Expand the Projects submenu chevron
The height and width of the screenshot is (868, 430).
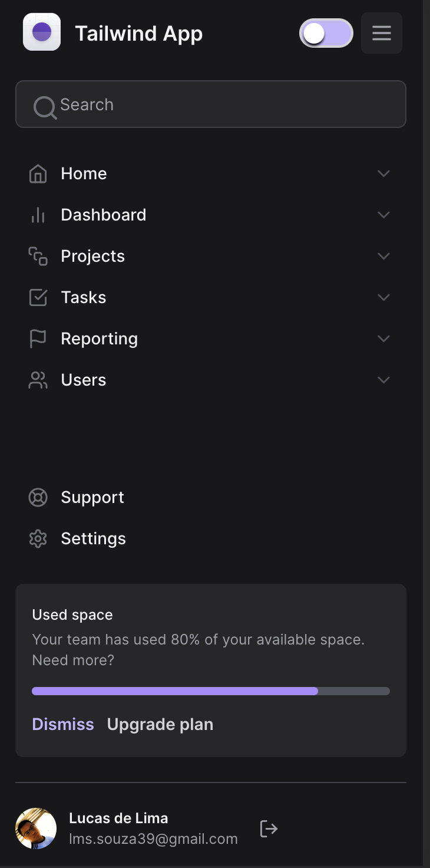tap(383, 257)
